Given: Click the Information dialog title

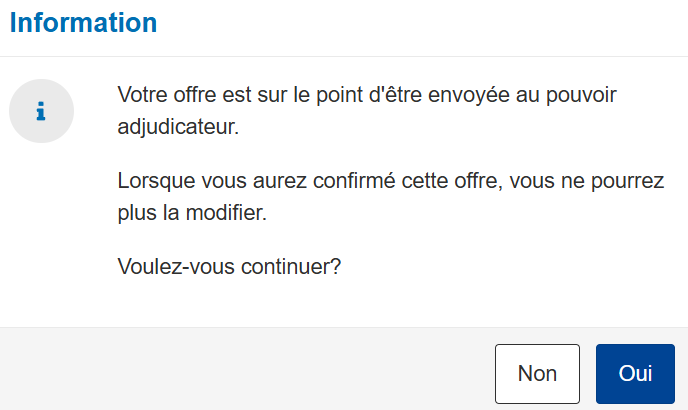Looking at the screenshot, I should pos(83,22).
